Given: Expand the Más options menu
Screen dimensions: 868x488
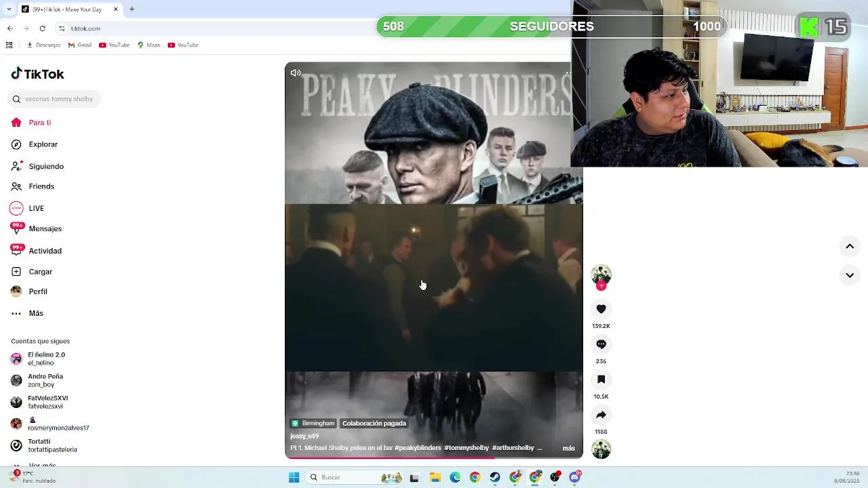Looking at the screenshot, I should (27, 313).
